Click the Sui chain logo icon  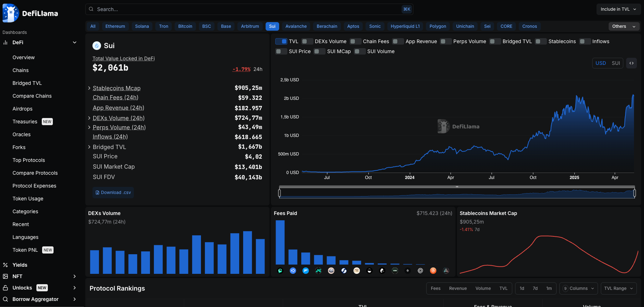[x=97, y=46]
